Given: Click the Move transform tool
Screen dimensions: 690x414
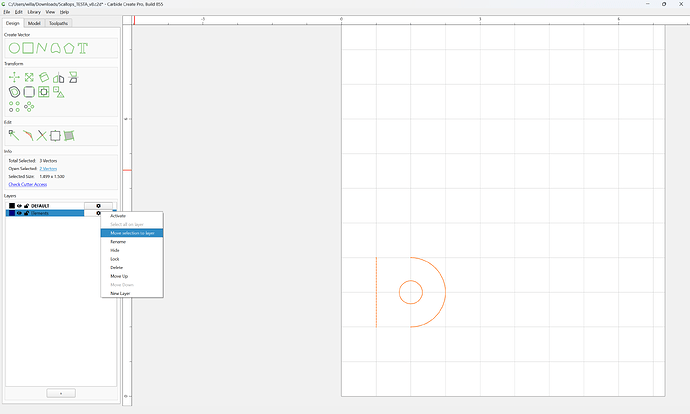Looking at the screenshot, I should click(x=14, y=77).
